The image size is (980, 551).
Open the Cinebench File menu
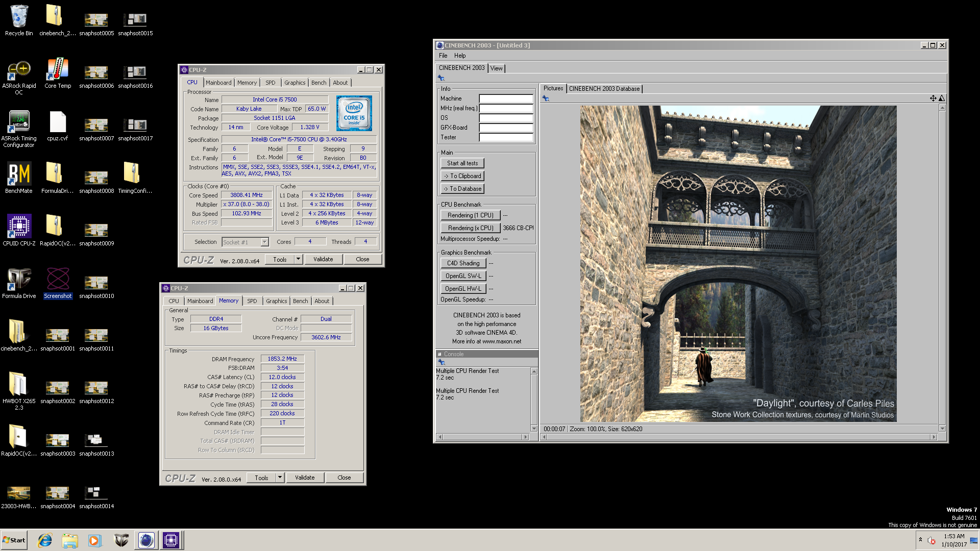(443, 56)
